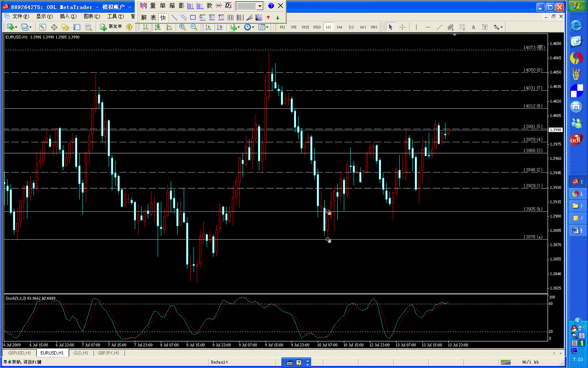Image resolution: width=588 pixels, height=368 pixels.
Task: Select the text label tool
Action: click(x=485, y=27)
